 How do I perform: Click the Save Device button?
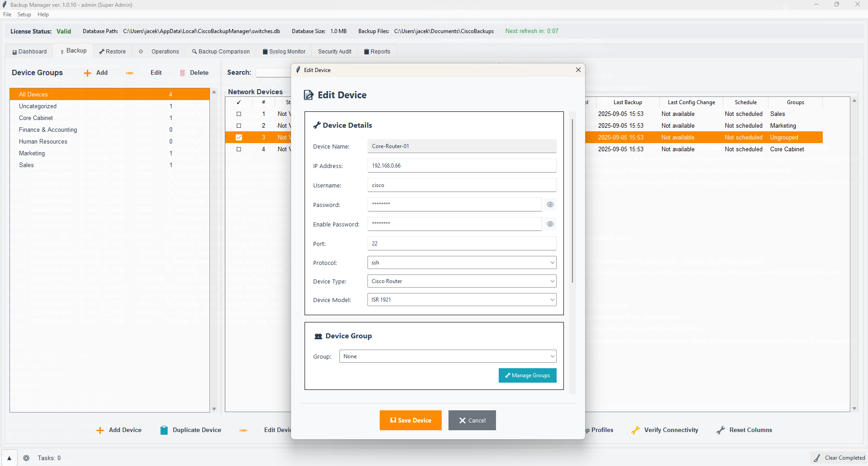coord(410,420)
